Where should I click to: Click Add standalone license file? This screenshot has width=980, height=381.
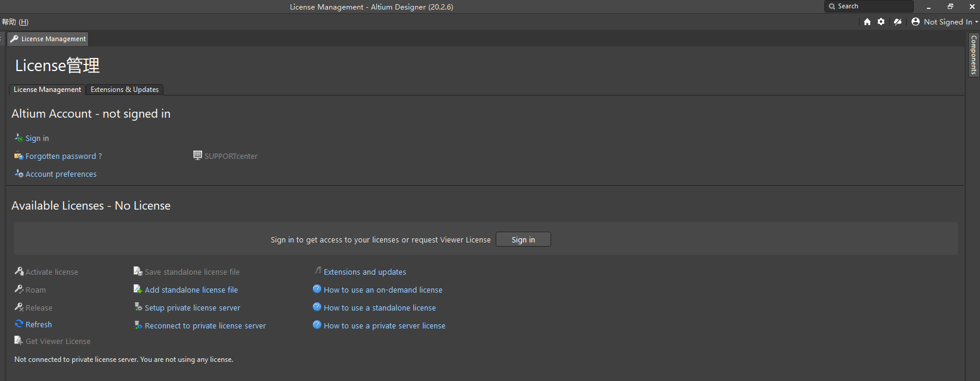[x=191, y=290]
